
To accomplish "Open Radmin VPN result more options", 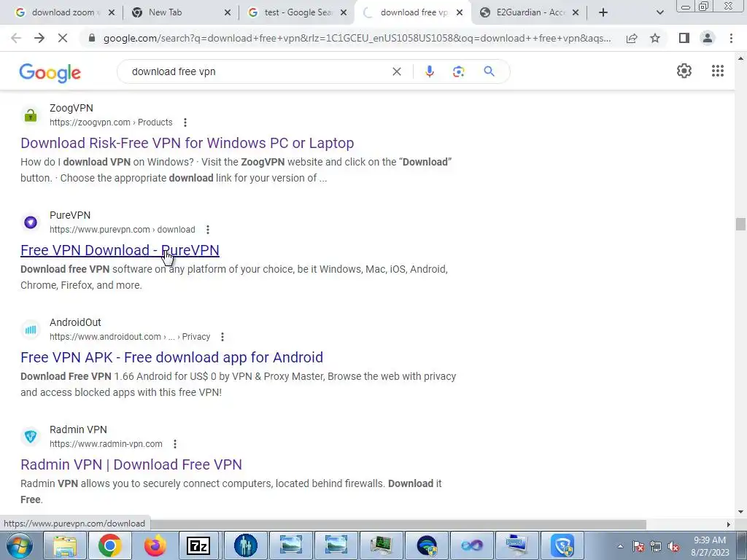I will tap(175, 444).
